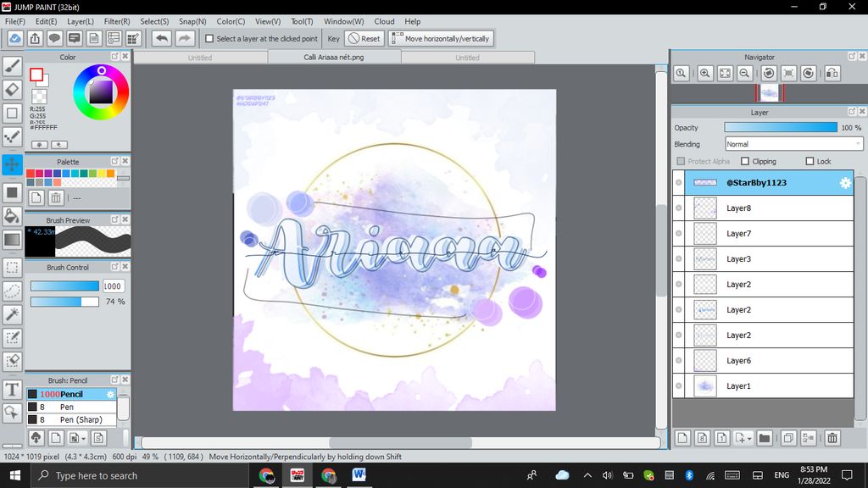Viewport: 868px width, 488px height.
Task: Click the horizontal canvas scrollbar
Action: click(x=400, y=442)
